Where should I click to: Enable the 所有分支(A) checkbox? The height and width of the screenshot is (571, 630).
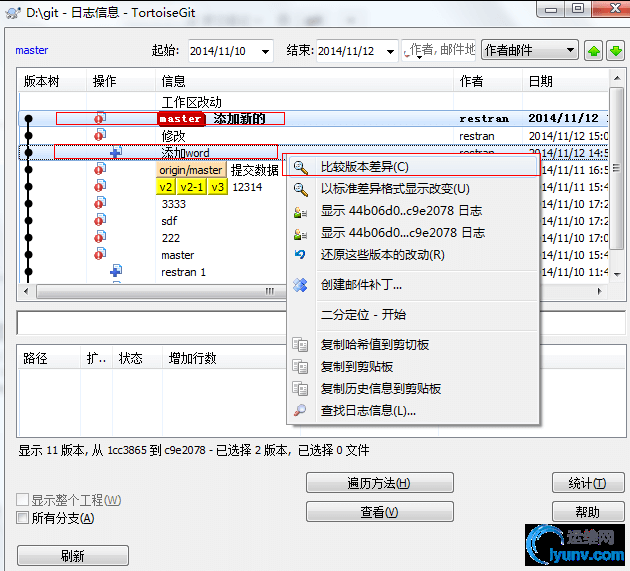pos(22,518)
